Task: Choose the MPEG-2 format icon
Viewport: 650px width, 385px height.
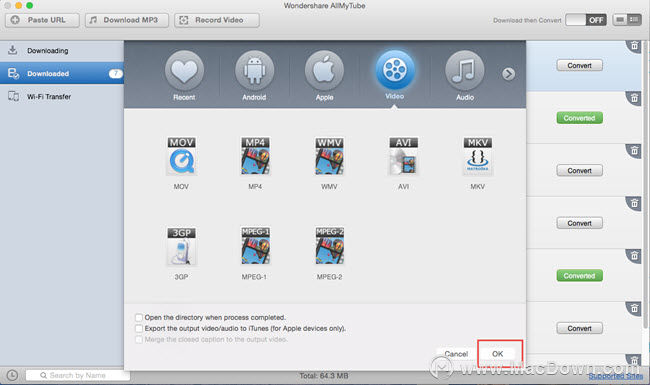Action: (329, 247)
